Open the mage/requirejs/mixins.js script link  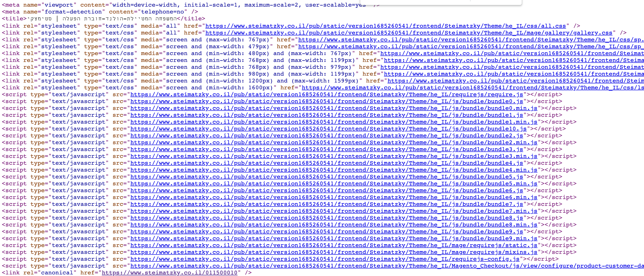(334, 252)
